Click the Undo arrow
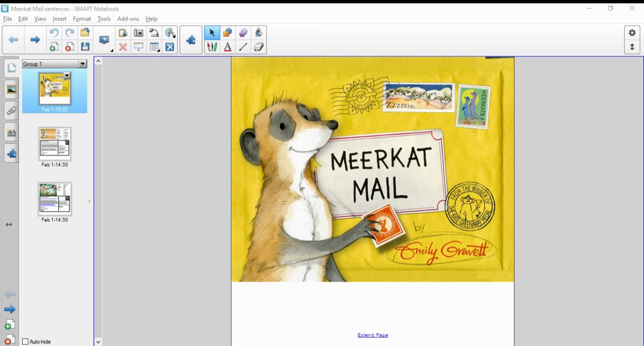Viewport: 644px width, 346px height. (54, 33)
